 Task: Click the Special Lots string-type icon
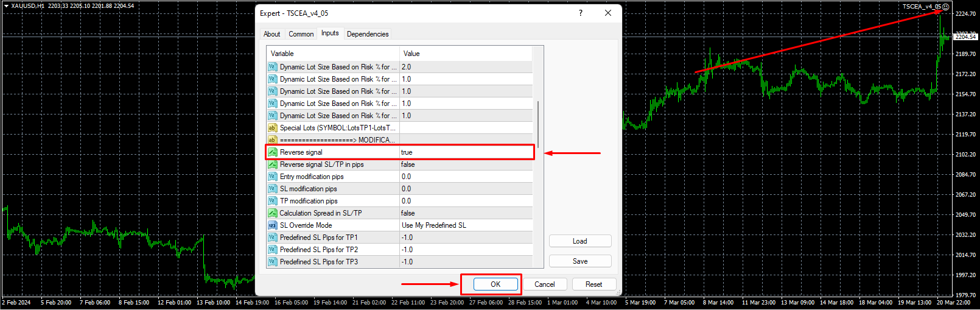click(x=272, y=128)
